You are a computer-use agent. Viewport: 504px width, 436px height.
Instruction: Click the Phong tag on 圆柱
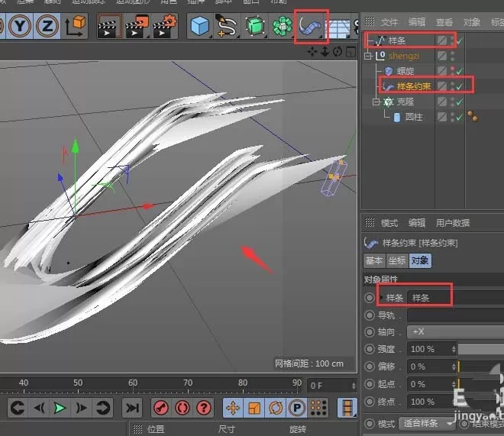click(473, 116)
